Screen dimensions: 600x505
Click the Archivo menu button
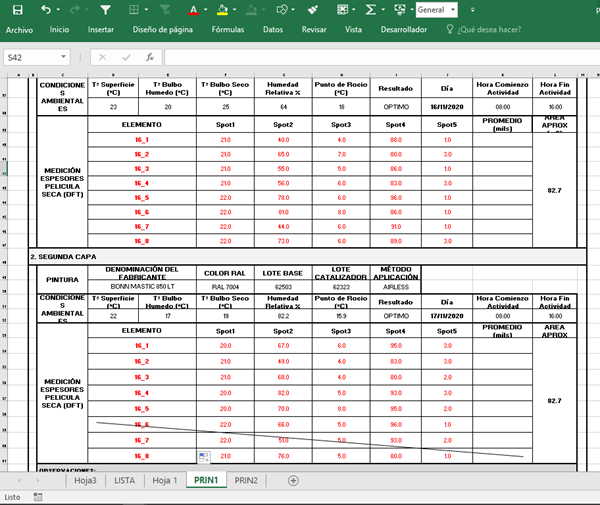click(x=20, y=30)
